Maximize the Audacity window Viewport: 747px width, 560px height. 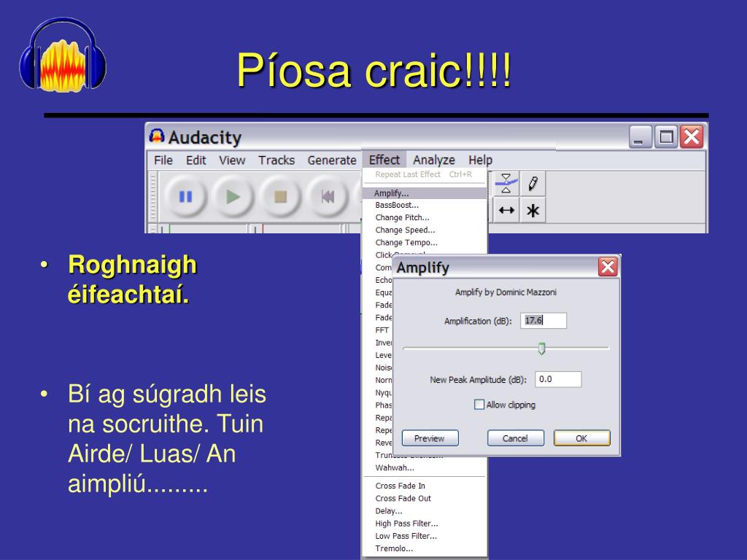tap(665, 137)
